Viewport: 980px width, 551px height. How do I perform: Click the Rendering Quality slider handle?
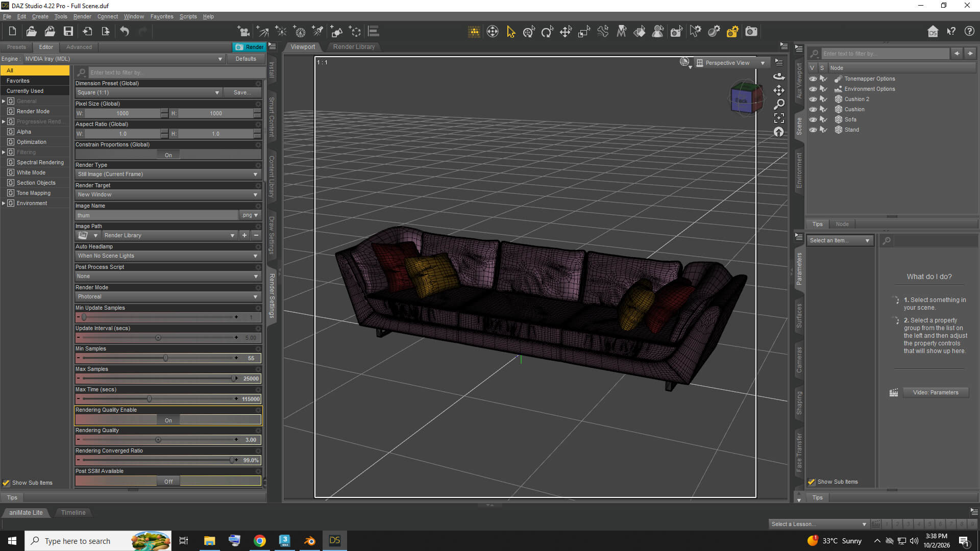(x=158, y=440)
